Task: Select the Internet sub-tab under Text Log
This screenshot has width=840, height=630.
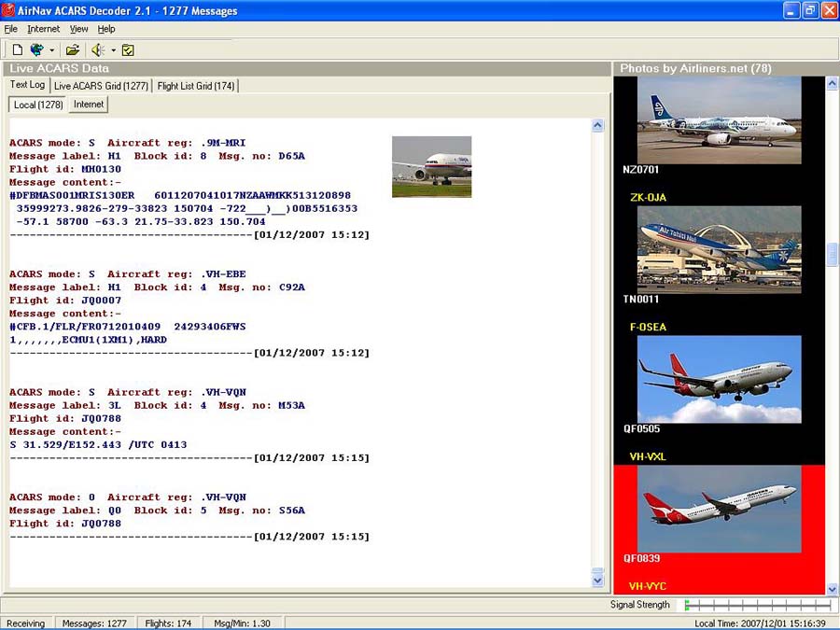Action: (x=89, y=104)
